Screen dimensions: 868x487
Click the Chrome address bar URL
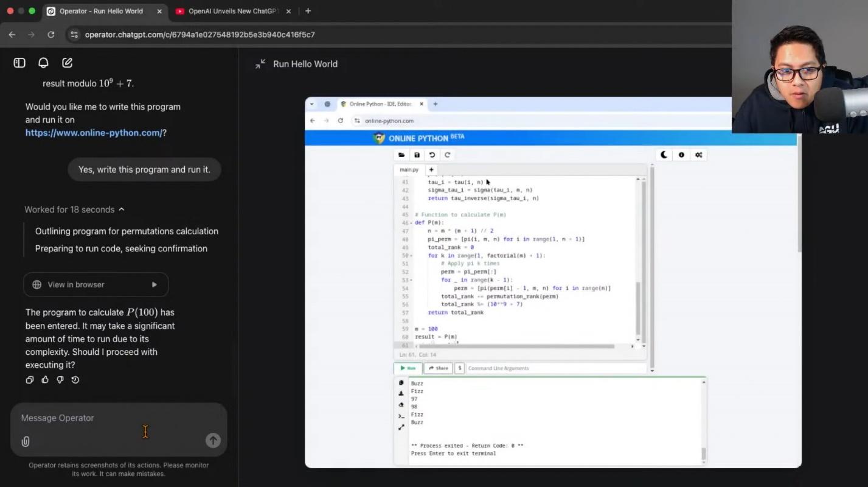point(200,35)
